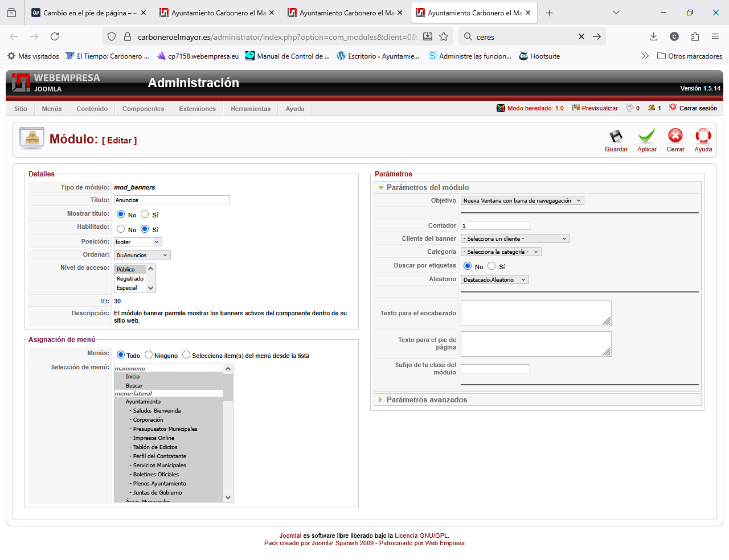Reload the page with refresh icon

(55, 36)
